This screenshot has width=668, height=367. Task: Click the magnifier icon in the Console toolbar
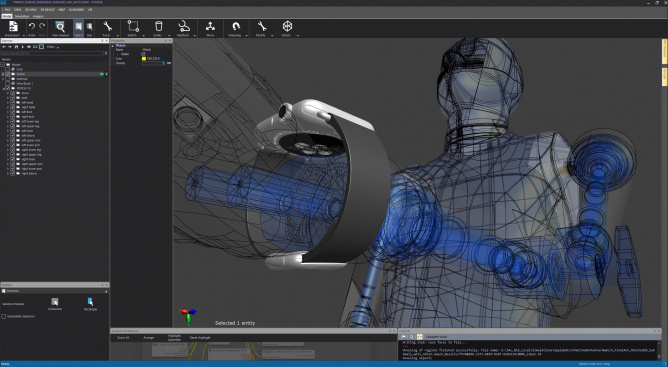[x=412, y=337]
